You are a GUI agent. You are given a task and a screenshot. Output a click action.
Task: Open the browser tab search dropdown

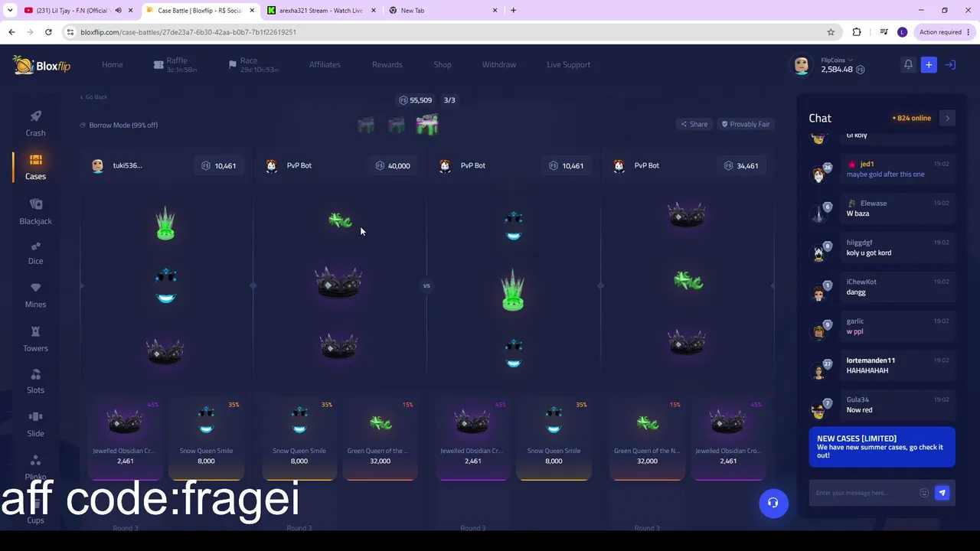click(x=11, y=11)
